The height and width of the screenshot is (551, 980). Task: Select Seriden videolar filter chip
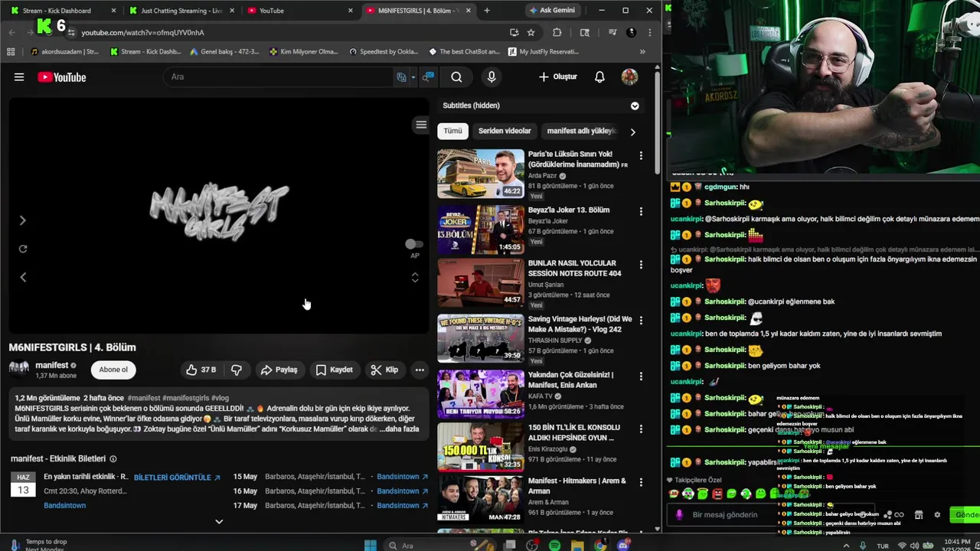click(x=505, y=131)
